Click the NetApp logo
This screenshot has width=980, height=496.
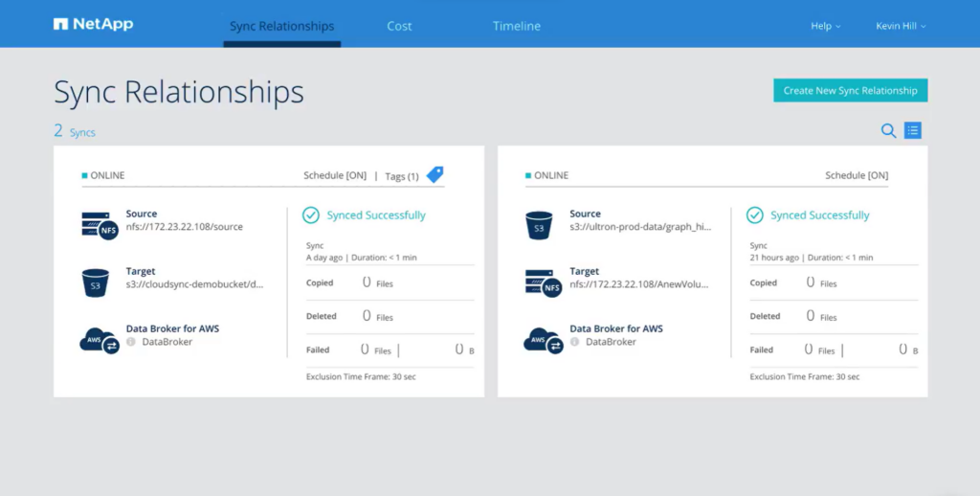tap(93, 24)
